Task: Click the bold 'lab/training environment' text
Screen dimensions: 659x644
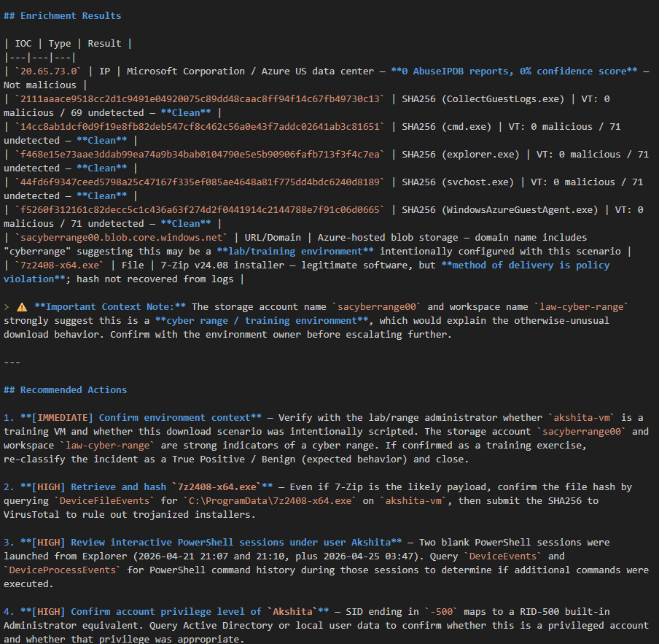Action: tap(295, 252)
